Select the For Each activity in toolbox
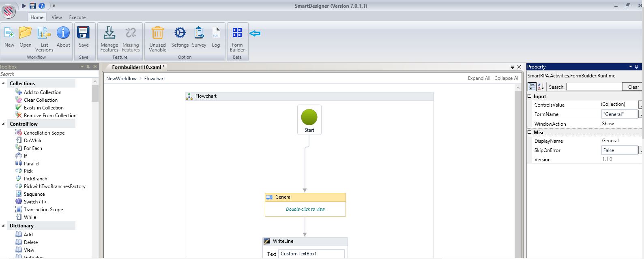 [x=32, y=148]
